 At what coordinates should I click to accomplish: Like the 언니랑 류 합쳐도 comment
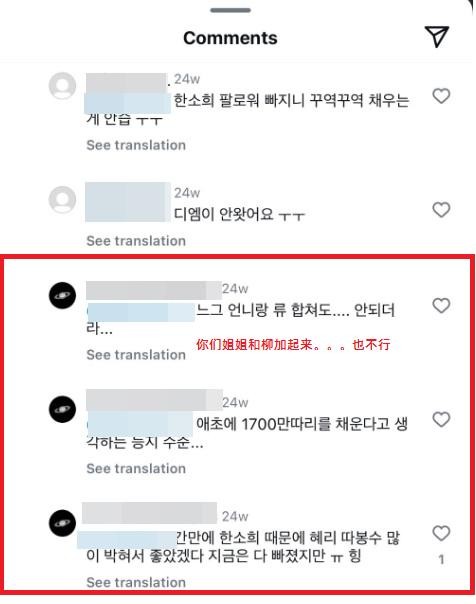pos(441,305)
